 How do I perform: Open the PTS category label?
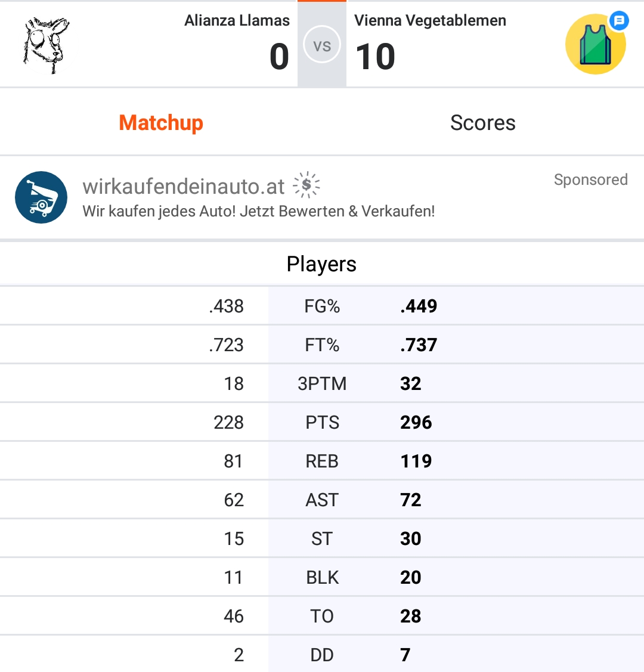point(322,423)
